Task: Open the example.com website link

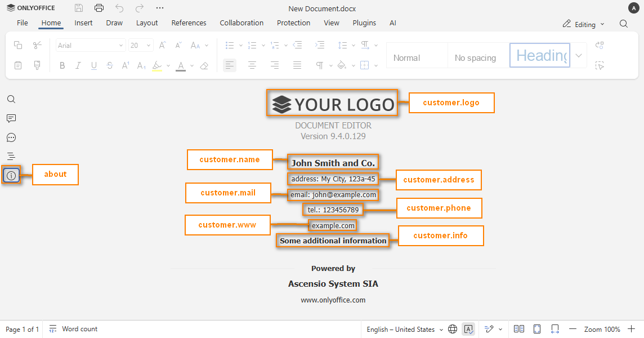Action: pos(333,225)
